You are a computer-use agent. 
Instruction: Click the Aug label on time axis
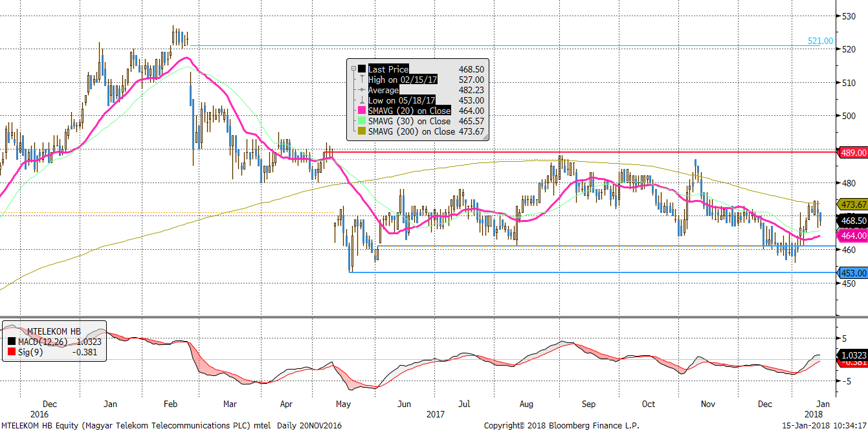coord(527,404)
